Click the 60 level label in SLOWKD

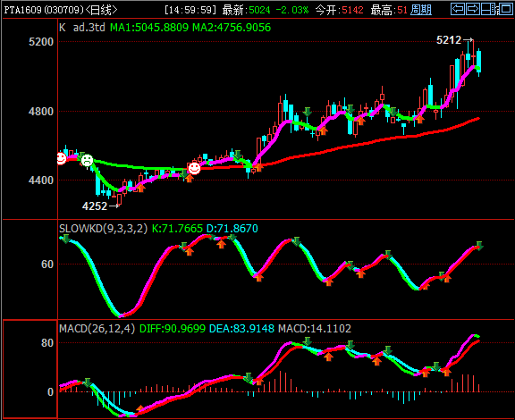point(47,265)
